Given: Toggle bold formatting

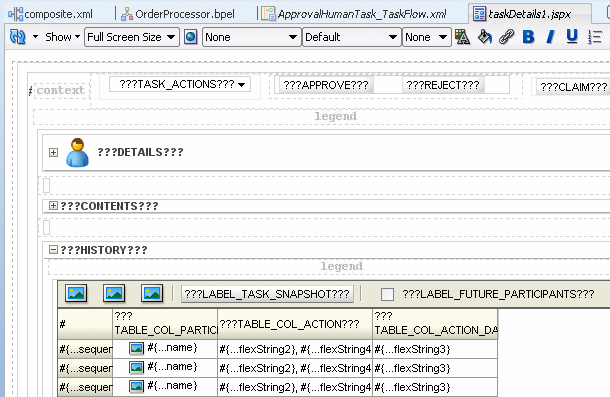Looking at the screenshot, I should 528,37.
